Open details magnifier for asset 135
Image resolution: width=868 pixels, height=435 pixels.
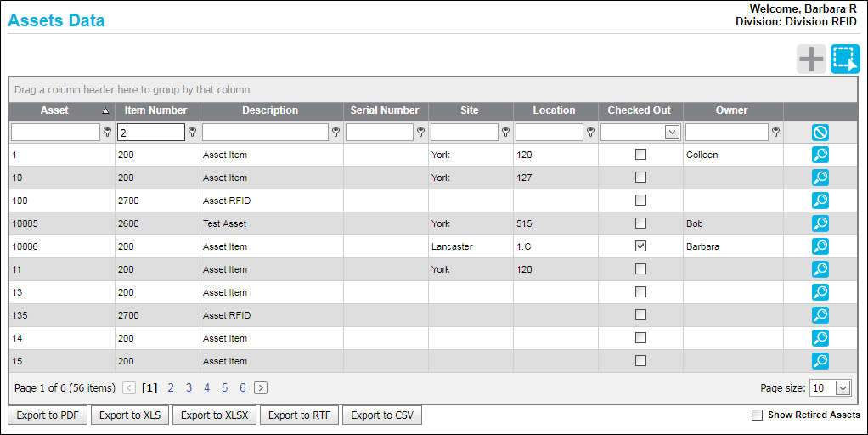click(x=820, y=315)
